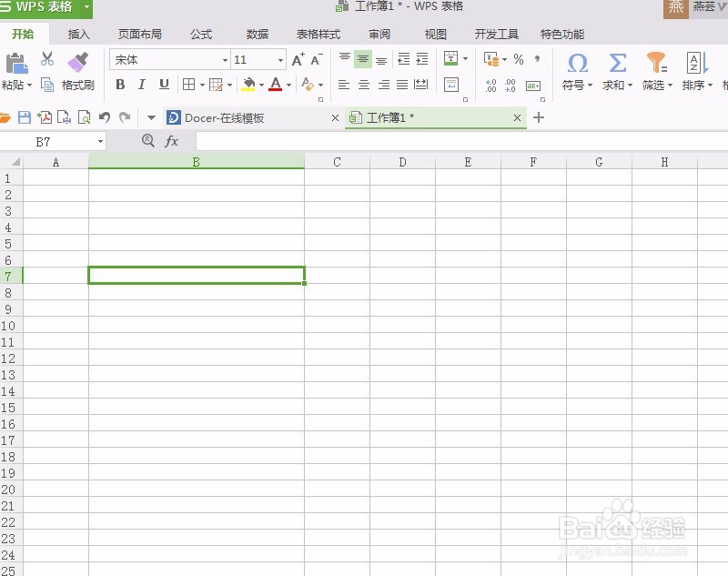
Task: Click the Sort (排序) AZ icon
Action: pyautogui.click(x=693, y=73)
